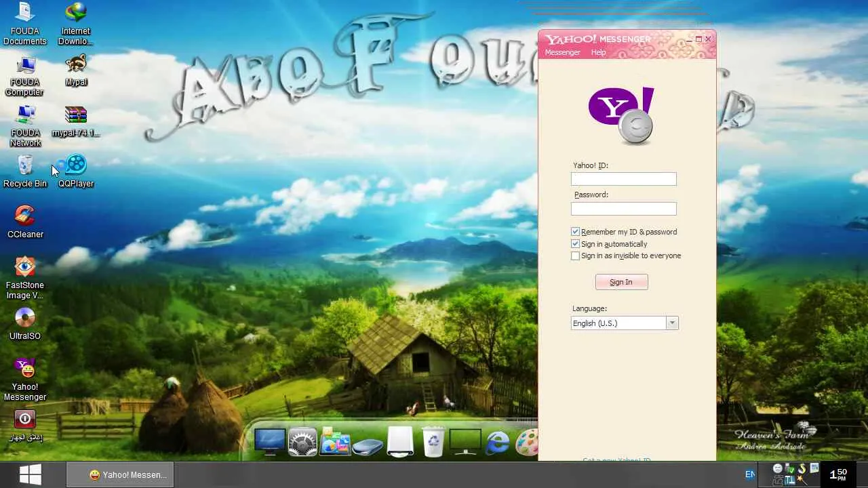Click the Windows Start button

click(x=31, y=474)
